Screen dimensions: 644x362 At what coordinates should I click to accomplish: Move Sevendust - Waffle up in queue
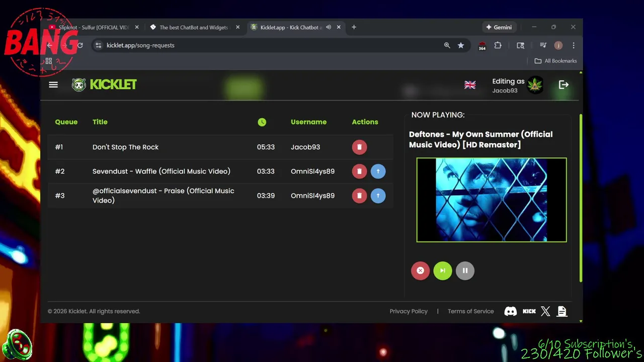click(x=378, y=171)
